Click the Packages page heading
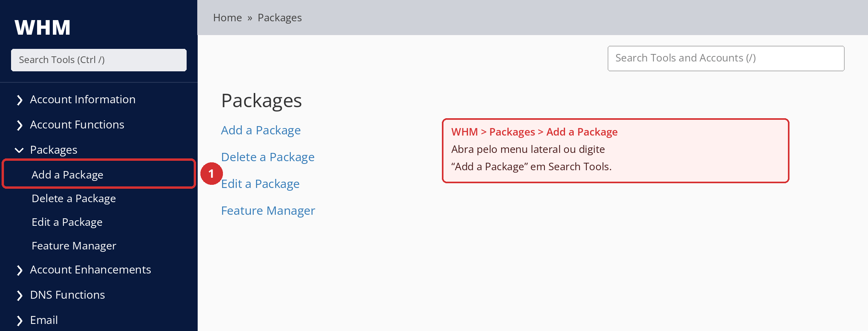Viewport: 868px width, 331px height. tap(262, 101)
